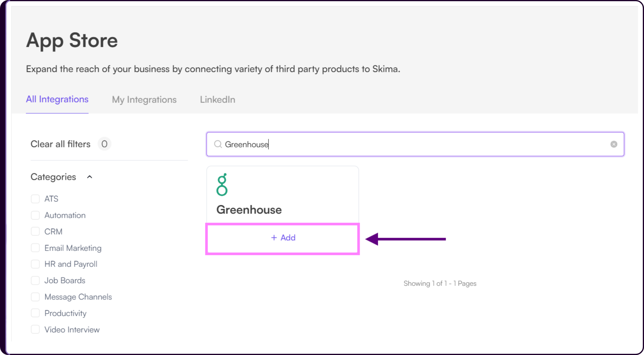Clear the search field with the x icon
The width and height of the screenshot is (644, 355).
pos(614,144)
